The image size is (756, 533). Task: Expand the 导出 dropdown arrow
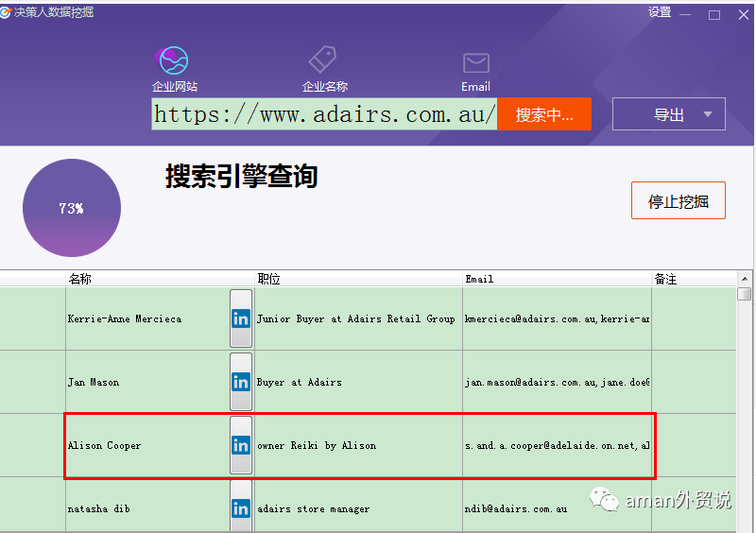click(x=708, y=114)
